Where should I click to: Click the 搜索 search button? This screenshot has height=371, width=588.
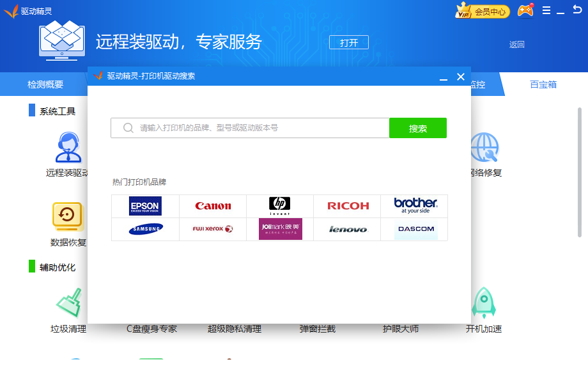point(418,128)
